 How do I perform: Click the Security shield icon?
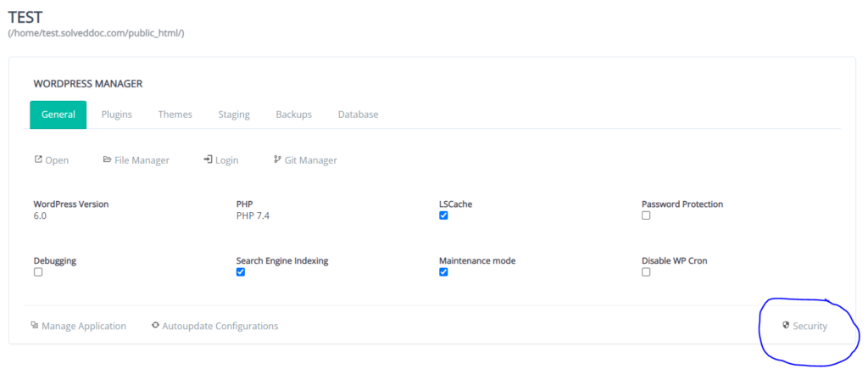coord(786,325)
